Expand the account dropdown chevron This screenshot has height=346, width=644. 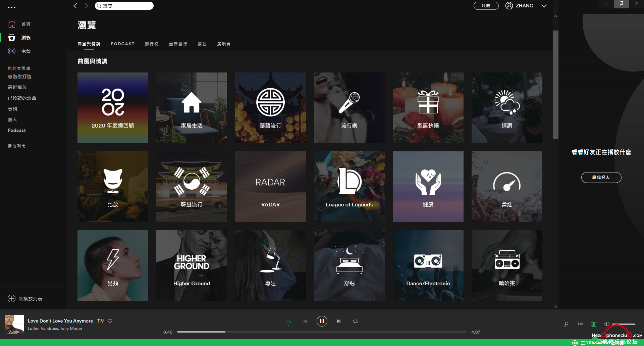(x=544, y=6)
